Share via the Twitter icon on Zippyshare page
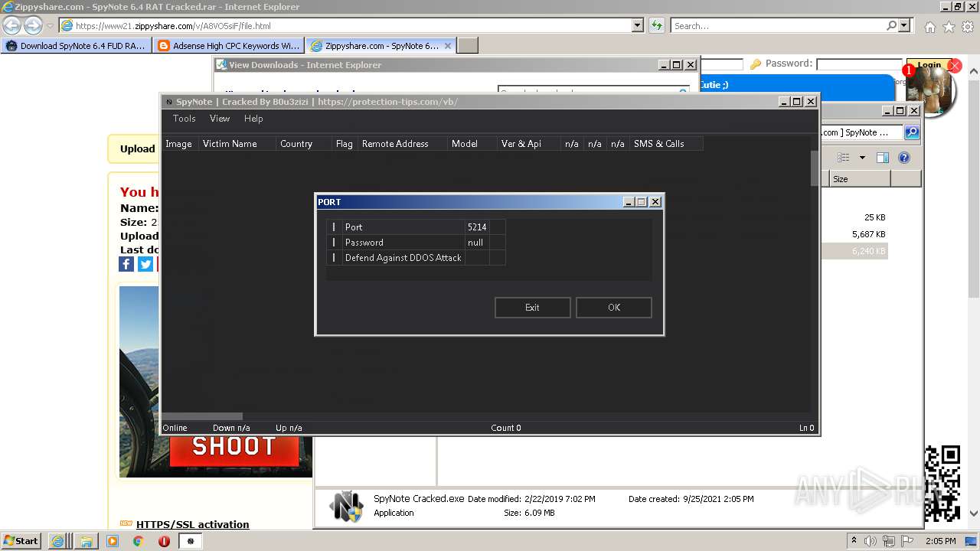This screenshot has width=980, height=551. [x=145, y=264]
